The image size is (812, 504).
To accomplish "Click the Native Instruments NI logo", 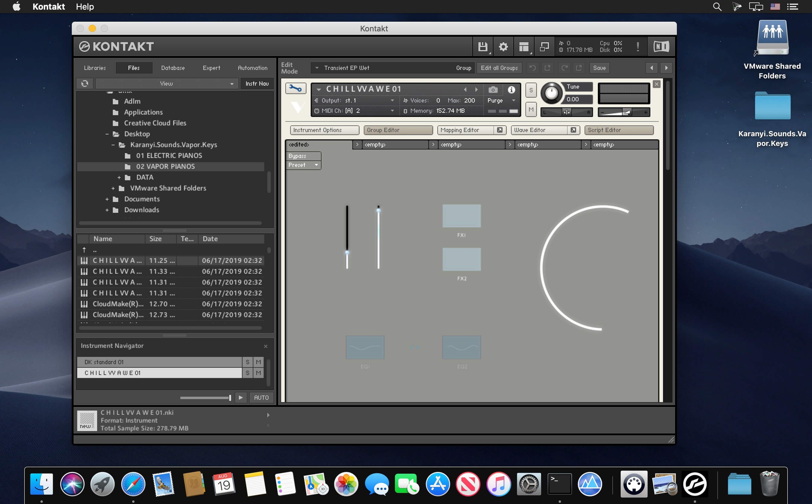I will point(661,47).
